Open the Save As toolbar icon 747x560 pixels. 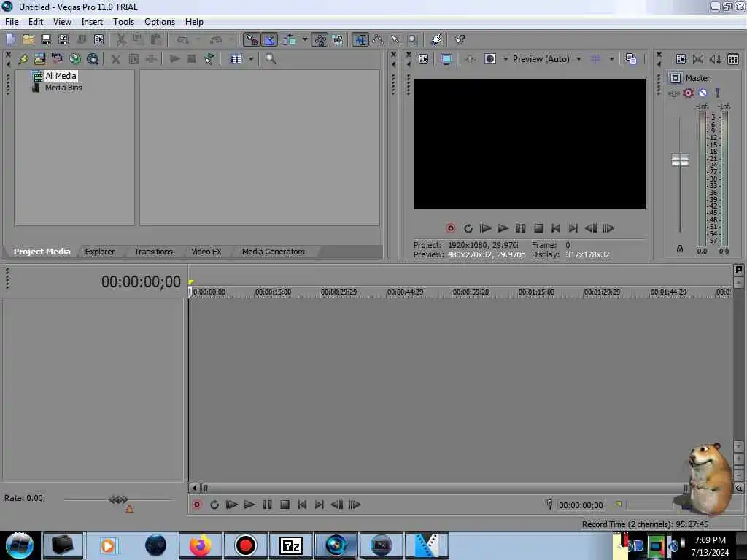[x=63, y=40]
